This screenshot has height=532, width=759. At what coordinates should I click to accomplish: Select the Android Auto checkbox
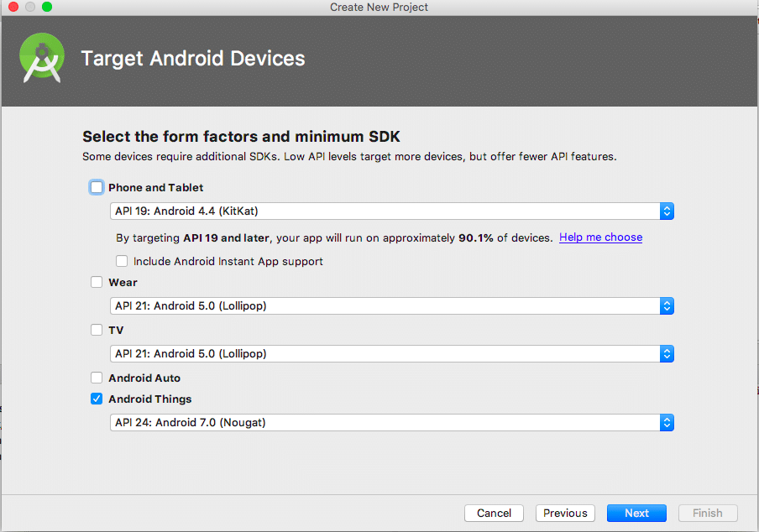[x=97, y=378]
